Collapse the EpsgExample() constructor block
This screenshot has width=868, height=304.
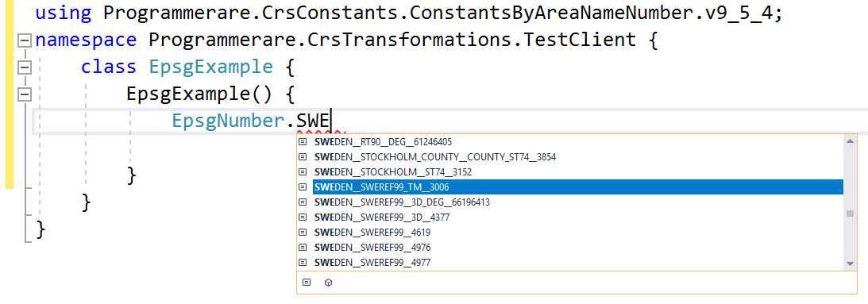[24, 94]
